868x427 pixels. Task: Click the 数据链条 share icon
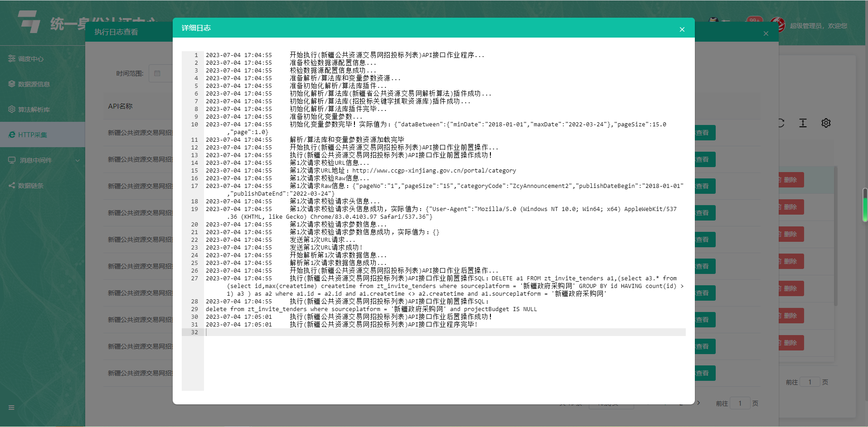coord(12,185)
